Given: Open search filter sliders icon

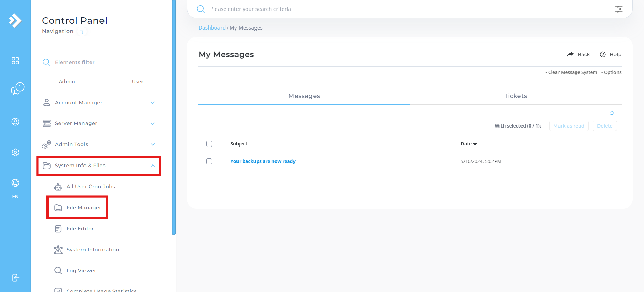Looking at the screenshot, I should [619, 9].
